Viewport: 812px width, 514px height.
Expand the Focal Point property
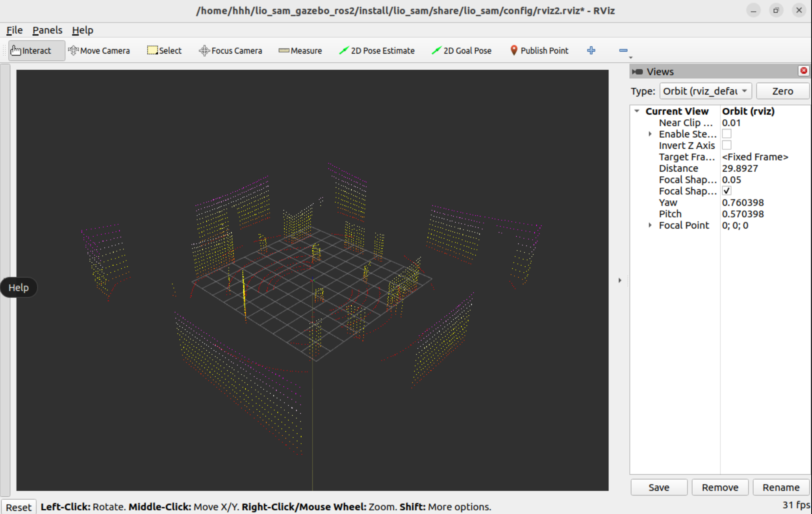click(650, 226)
